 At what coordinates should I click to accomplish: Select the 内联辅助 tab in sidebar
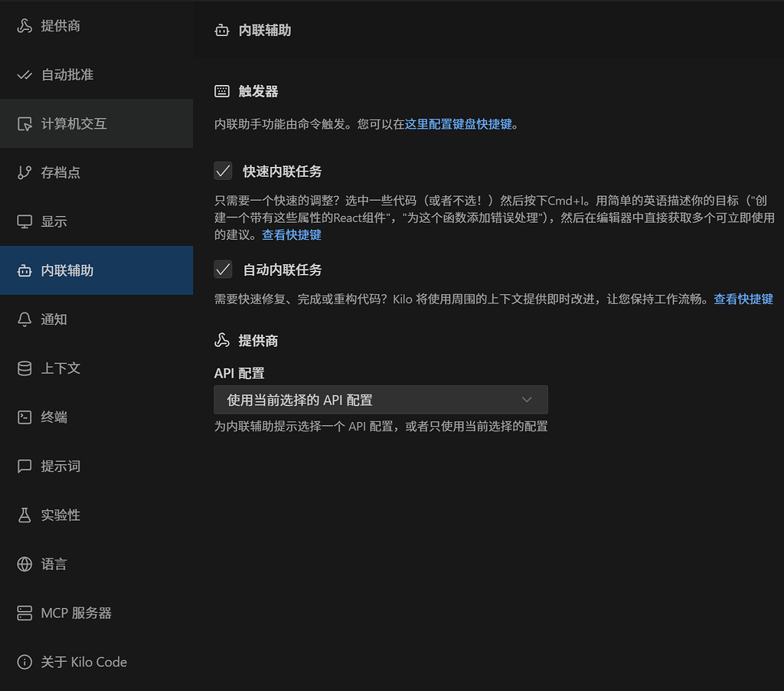click(x=96, y=270)
